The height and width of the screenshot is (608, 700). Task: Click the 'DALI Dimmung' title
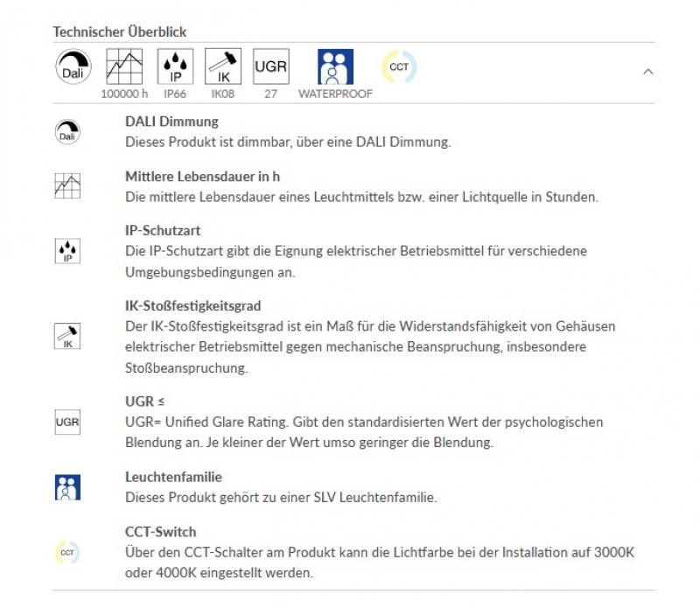(171, 122)
